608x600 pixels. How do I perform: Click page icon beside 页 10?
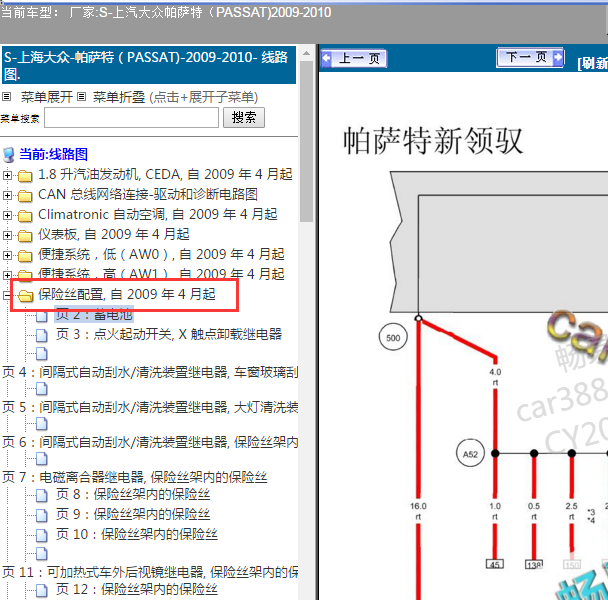[41, 535]
